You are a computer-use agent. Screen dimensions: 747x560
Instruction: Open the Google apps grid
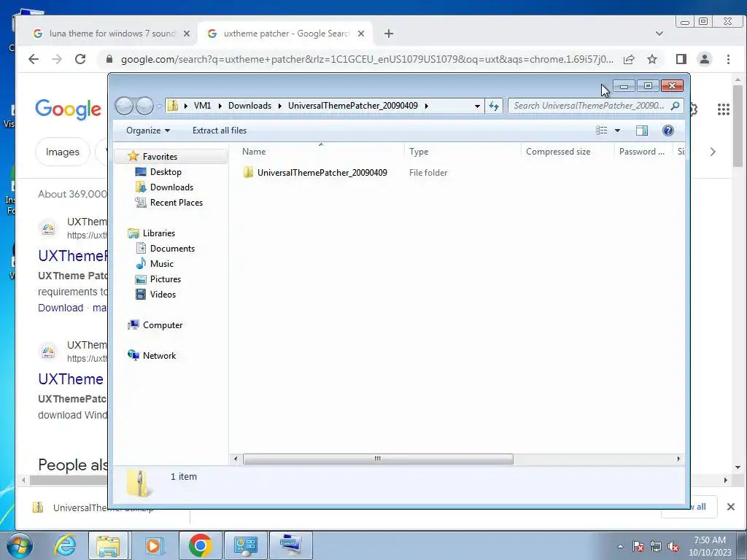723,109
